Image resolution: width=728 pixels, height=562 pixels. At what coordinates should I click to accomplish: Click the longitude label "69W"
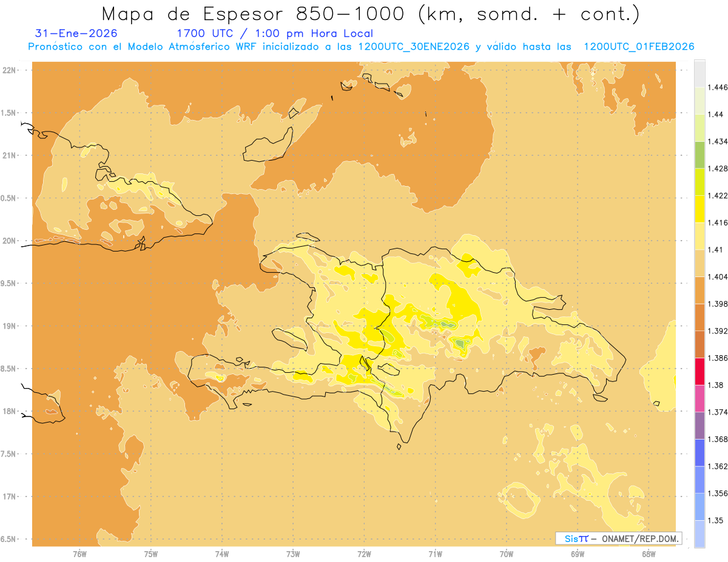(x=578, y=554)
